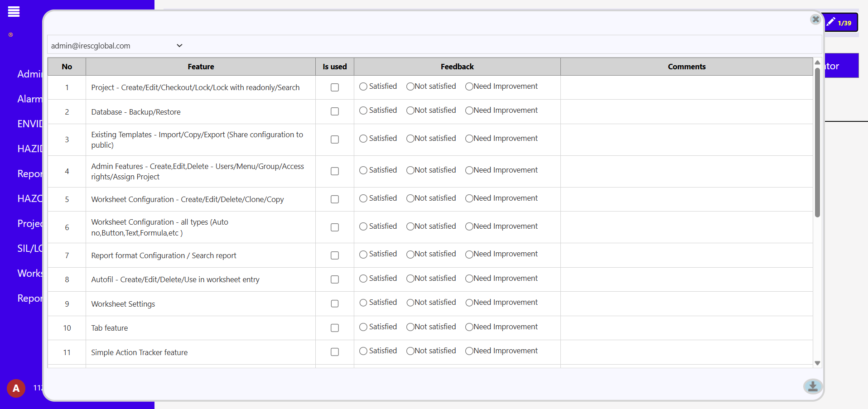The height and width of the screenshot is (409, 868).
Task: Click the red user avatar icon
Action: (16, 388)
